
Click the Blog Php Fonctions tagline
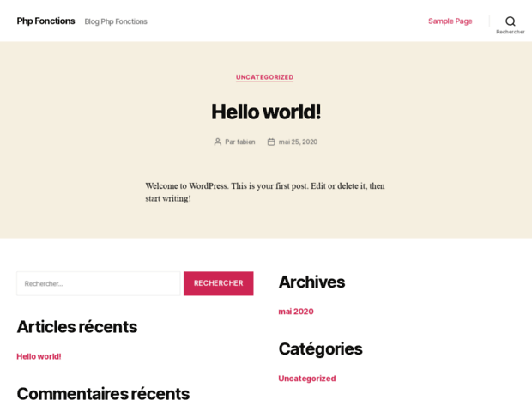(x=116, y=21)
